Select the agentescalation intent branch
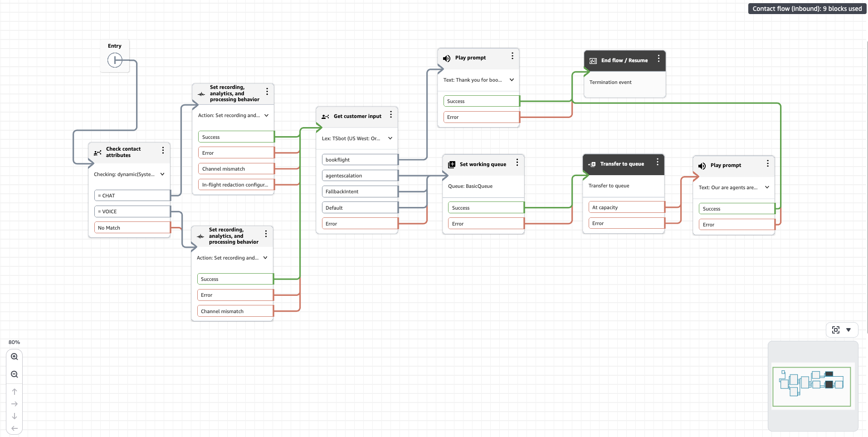 [360, 176]
